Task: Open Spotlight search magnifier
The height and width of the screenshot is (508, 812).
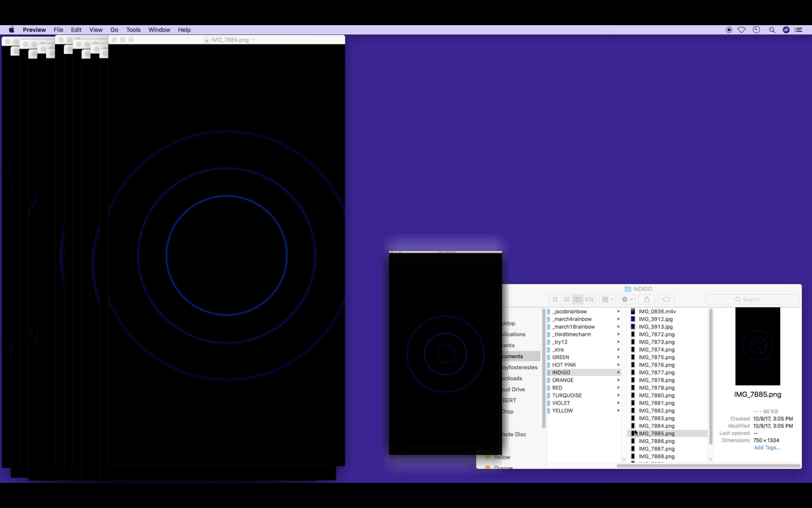Action: tap(772, 30)
